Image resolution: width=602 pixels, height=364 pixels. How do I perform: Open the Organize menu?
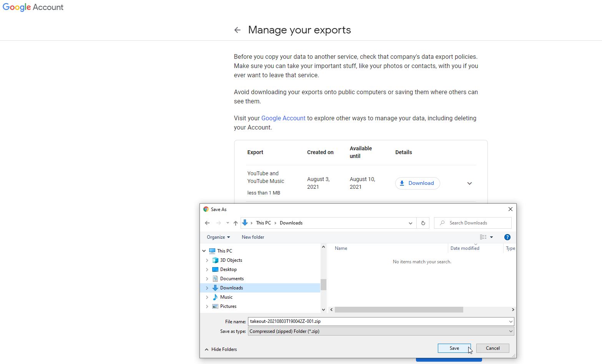point(218,237)
